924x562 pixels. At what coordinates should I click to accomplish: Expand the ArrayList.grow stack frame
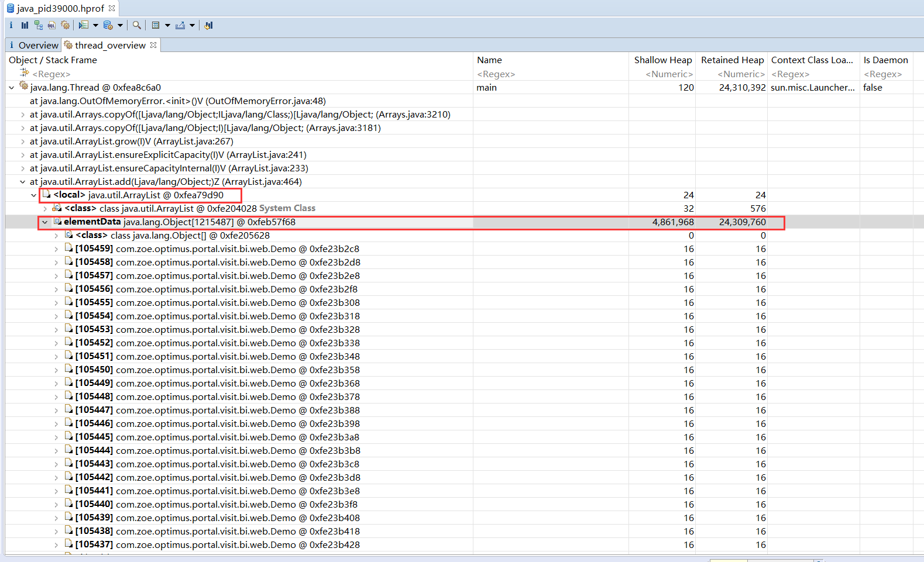(23, 142)
